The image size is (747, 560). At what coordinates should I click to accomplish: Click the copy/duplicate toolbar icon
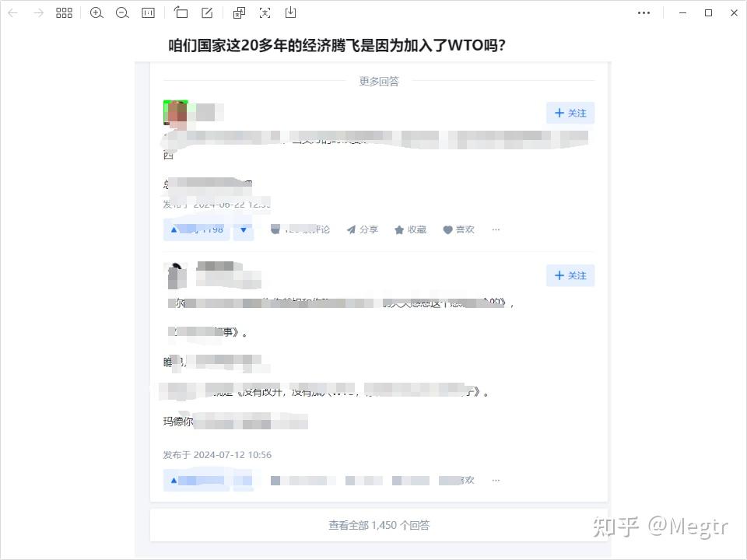click(x=239, y=13)
